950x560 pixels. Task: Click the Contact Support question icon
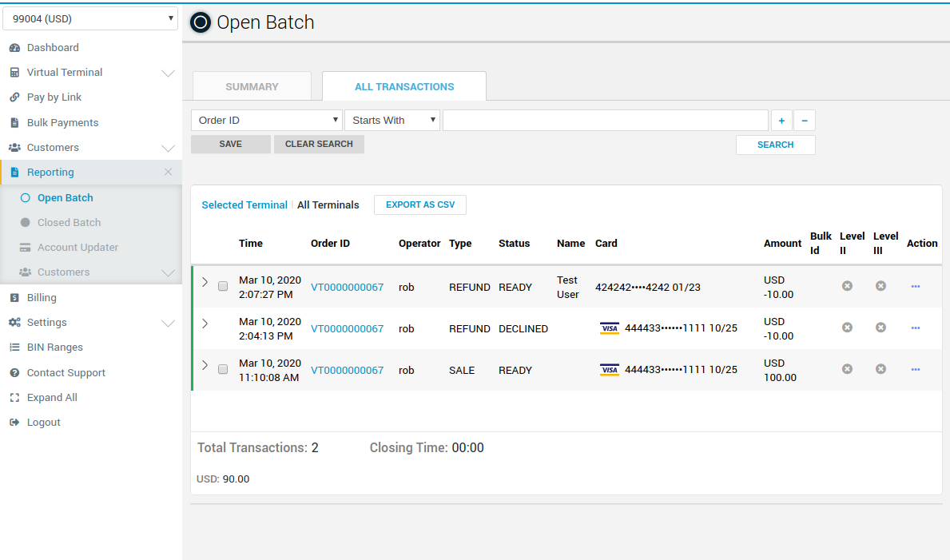pos(14,373)
